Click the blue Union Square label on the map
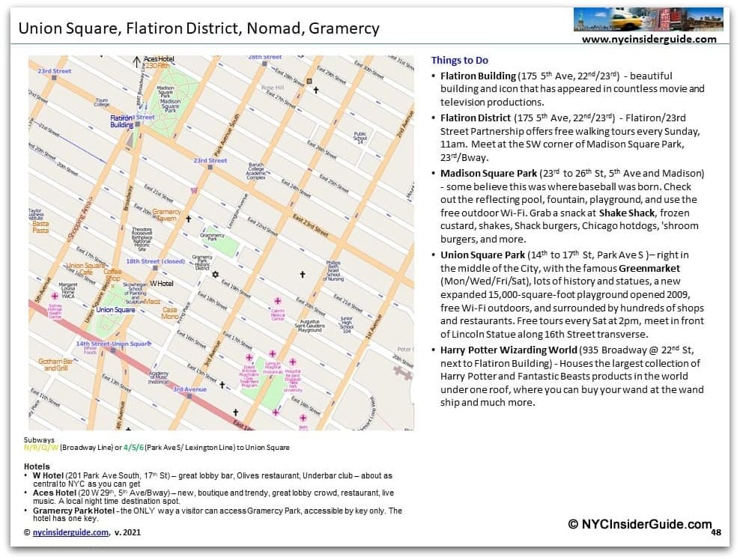 click(x=115, y=310)
